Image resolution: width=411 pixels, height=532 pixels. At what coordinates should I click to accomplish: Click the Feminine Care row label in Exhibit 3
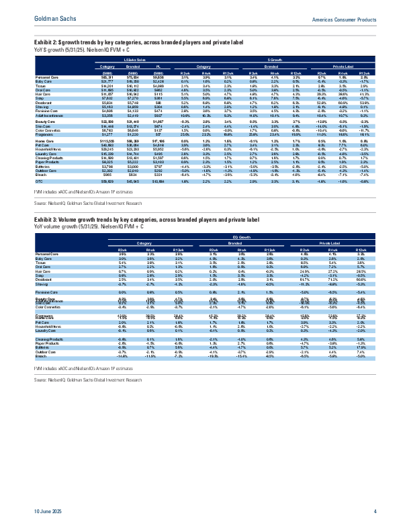tap(46, 292)
